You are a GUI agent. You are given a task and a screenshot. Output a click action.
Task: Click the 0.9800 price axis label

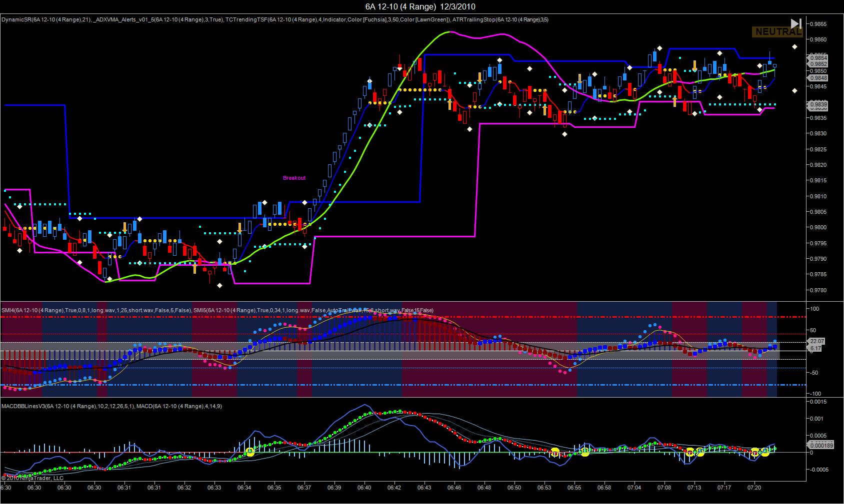coord(818,227)
